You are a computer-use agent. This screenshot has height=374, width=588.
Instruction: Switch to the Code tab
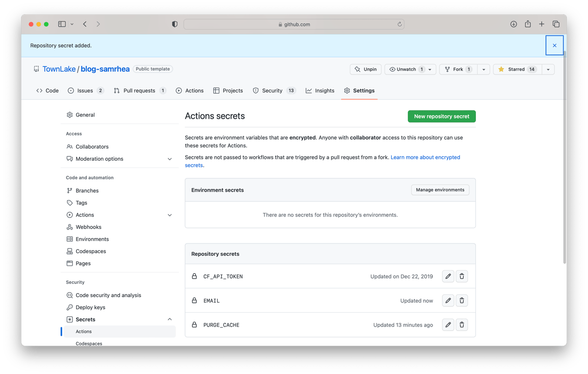coord(47,90)
